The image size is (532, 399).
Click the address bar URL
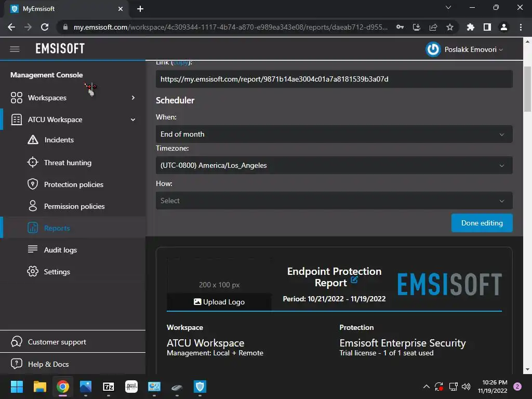pos(230,27)
